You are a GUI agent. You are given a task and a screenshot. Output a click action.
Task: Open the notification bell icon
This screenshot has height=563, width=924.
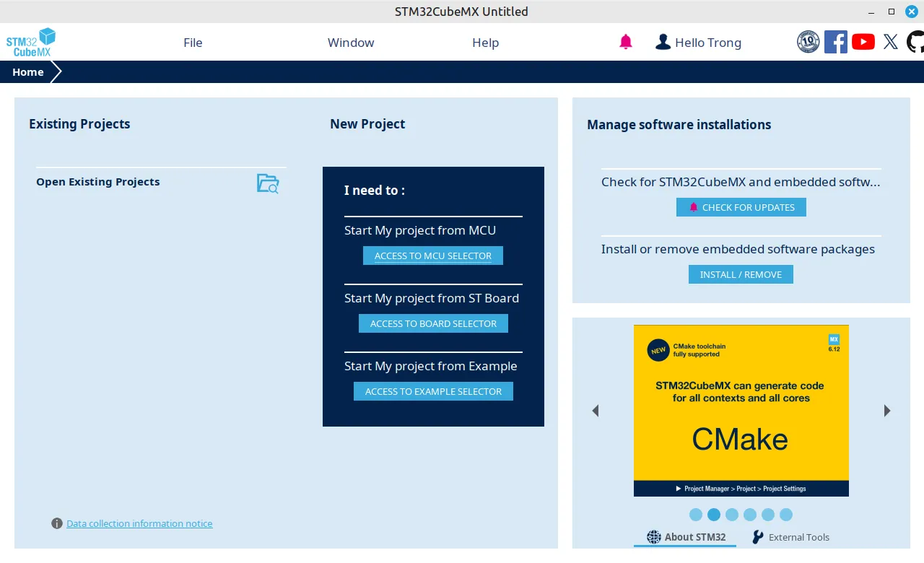pos(626,43)
